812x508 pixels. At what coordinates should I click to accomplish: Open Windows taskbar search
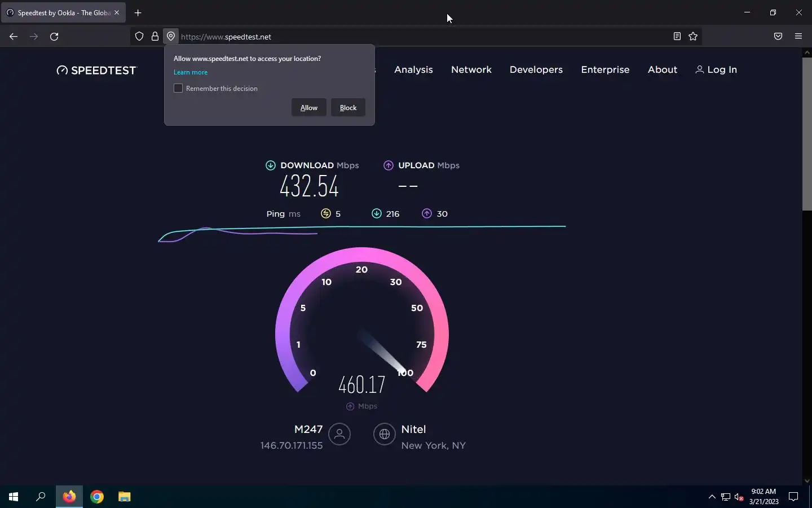[x=41, y=497]
